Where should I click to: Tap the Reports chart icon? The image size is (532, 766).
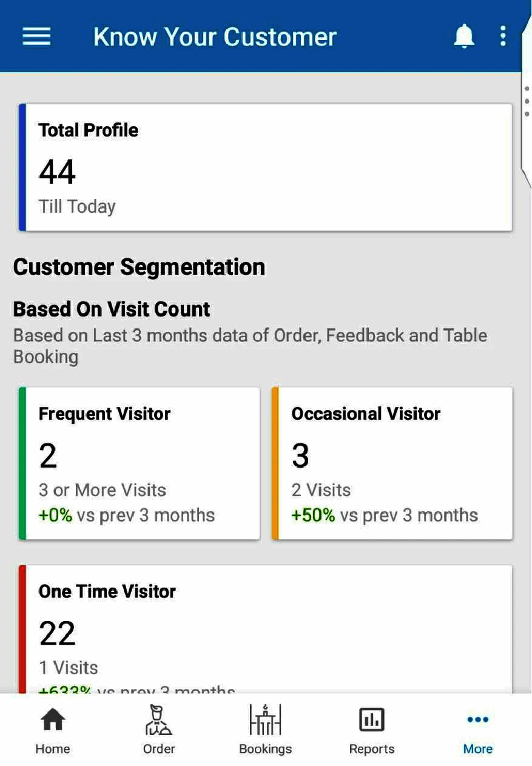click(371, 720)
